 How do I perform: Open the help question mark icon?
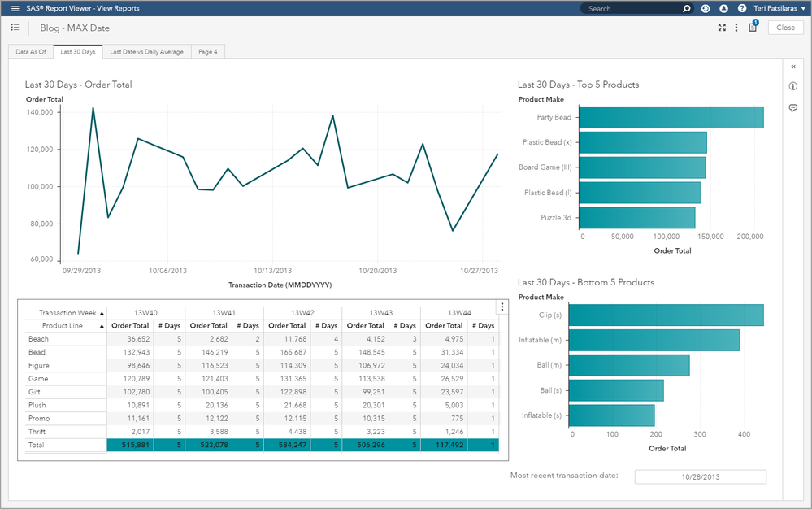[741, 8]
